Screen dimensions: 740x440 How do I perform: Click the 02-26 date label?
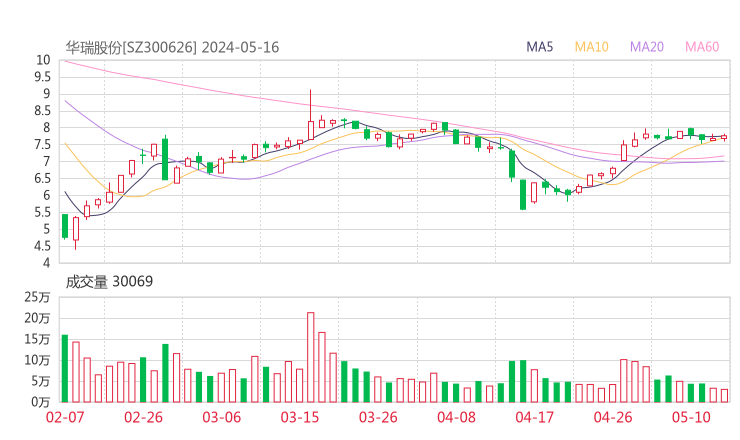pyautogui.click(x=143, y=417)
